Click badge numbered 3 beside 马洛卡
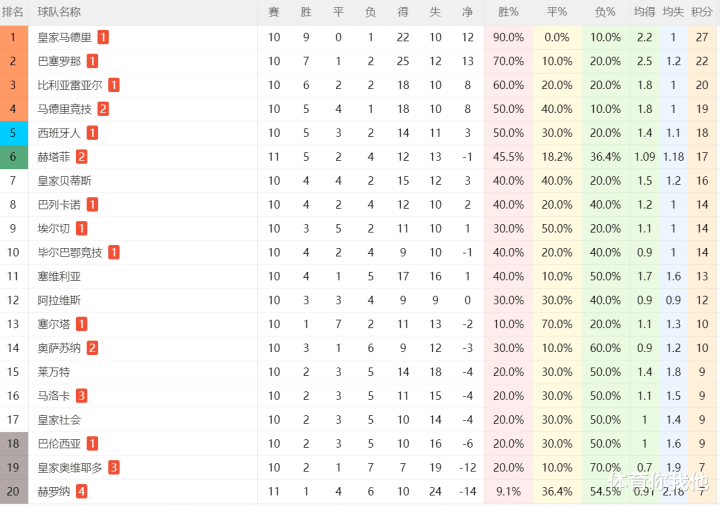The width and height of the screenshot is (720, 505). (81, 396)
